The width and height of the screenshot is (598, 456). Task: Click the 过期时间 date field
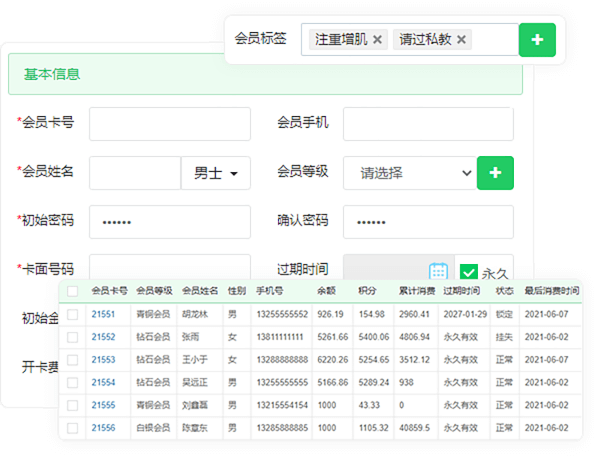click(x=399, y=267)
